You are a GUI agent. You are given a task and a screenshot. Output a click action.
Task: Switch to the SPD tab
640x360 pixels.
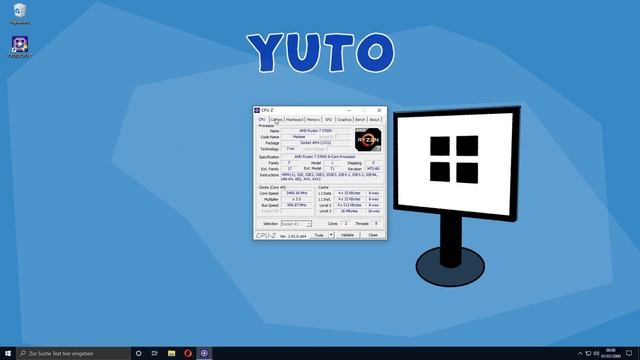click(329, 120)
